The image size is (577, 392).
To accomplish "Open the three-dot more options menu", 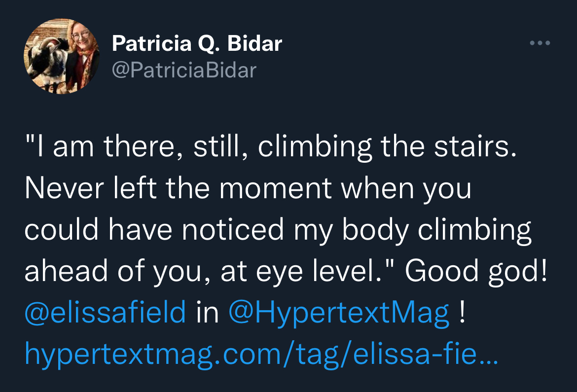I will click(x=540, y=43).
